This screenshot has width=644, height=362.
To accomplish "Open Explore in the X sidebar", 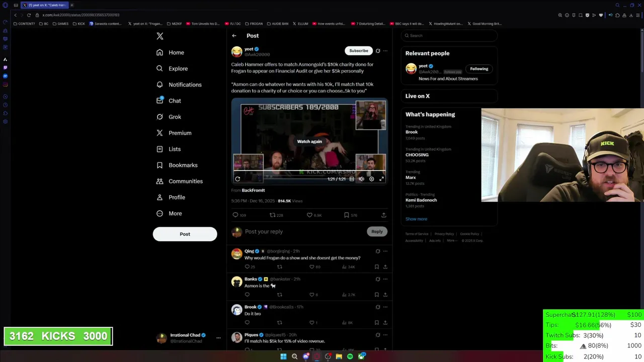I will tap(172, 68).
